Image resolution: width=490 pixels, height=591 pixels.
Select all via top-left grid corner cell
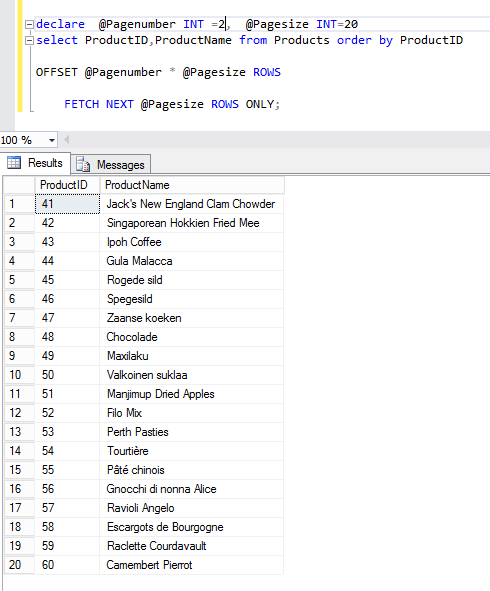click(x=19, y=185)
